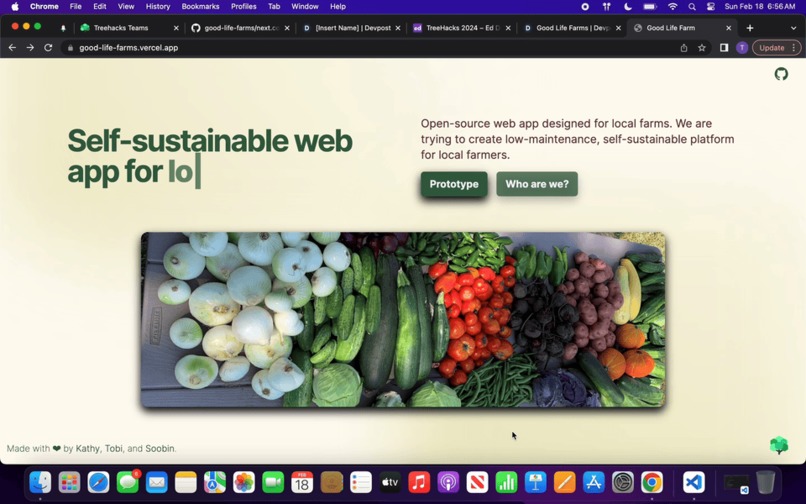Open the GitHub icon link on the page
The width and height of the screenshot is (806, 504).
tap(781, 74)
